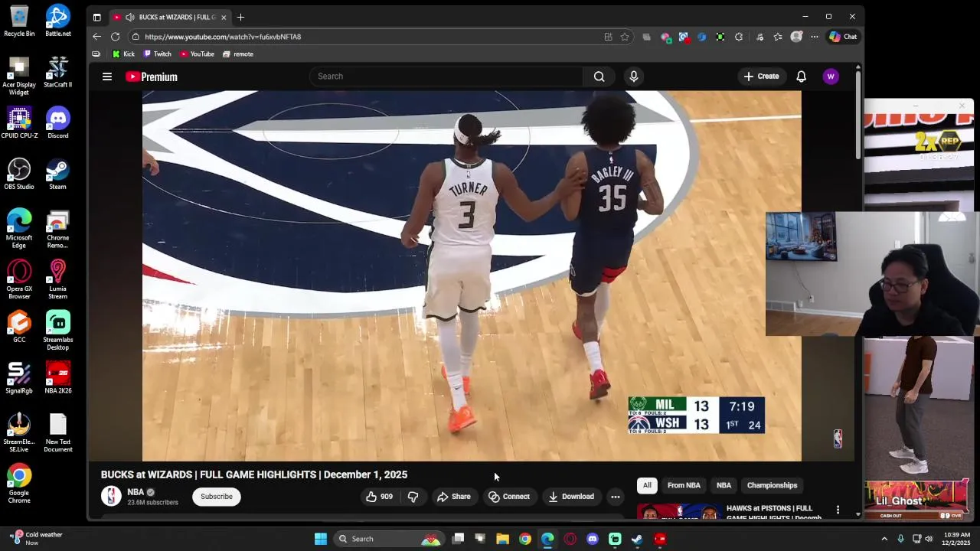Open Windows Start menu
This screenshot has width=980, height=551.
click(x=321, y=539)
